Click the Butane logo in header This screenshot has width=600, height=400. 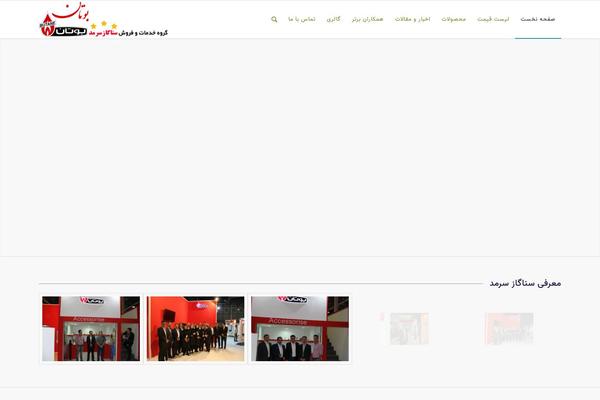(x=103, y=19)
